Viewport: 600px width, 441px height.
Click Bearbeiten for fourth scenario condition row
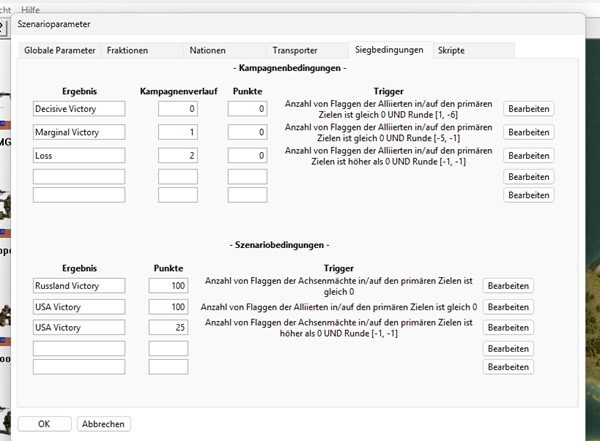(x=508, y=348)
